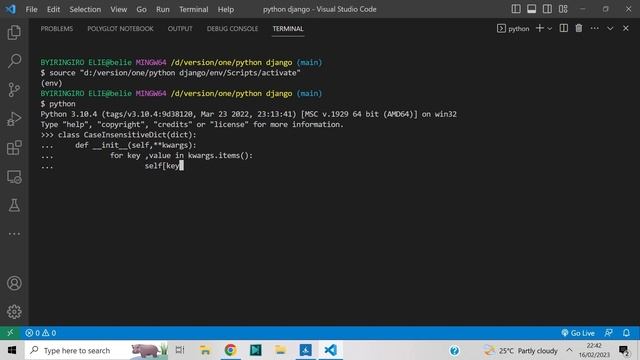Open the Extensions view

click(14, 148)
